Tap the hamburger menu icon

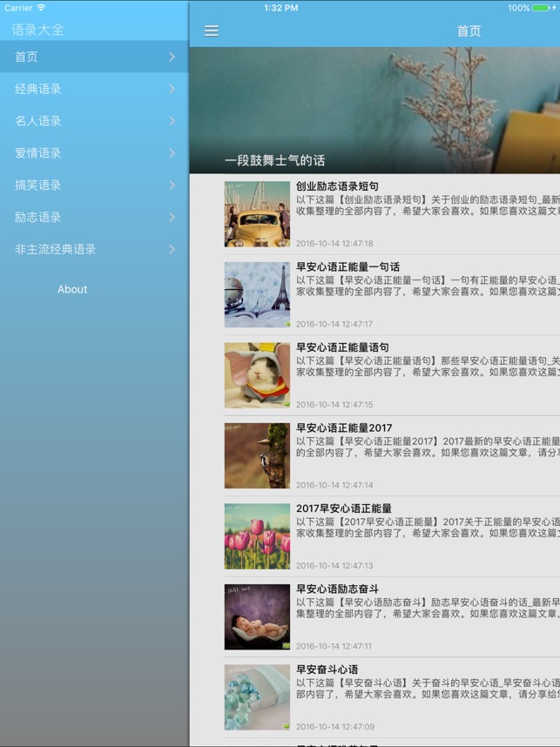212,31
